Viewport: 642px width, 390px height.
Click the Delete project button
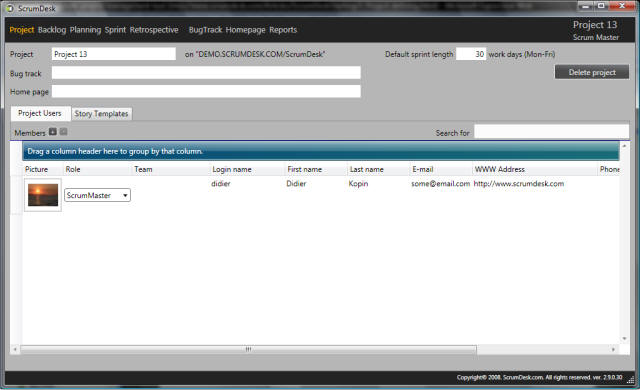pyautogui.click(x=592, y=72)
